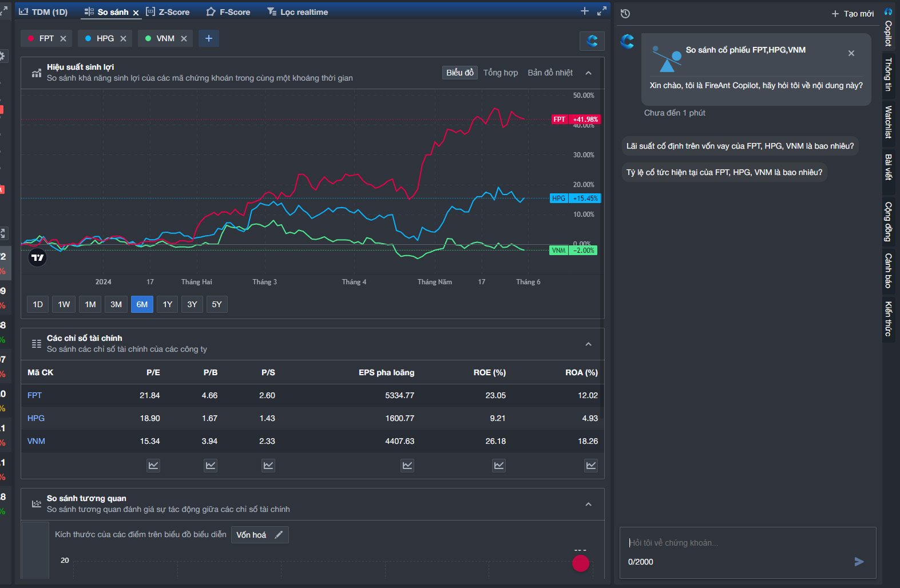Close the So sánh cổ phiếu card

point(851,53)
